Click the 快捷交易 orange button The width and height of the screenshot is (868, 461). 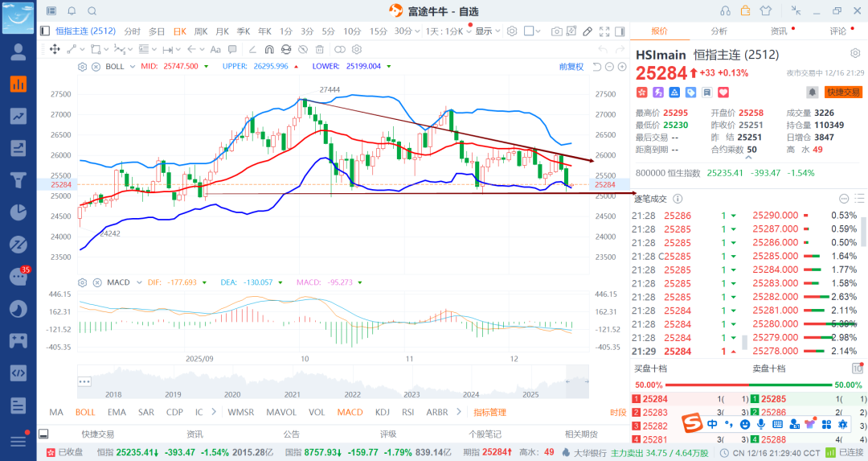(x=843, y=93)
